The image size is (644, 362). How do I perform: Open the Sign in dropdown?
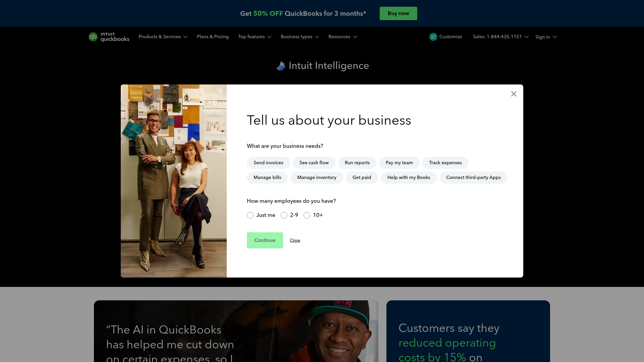click(x=546, y=37)
